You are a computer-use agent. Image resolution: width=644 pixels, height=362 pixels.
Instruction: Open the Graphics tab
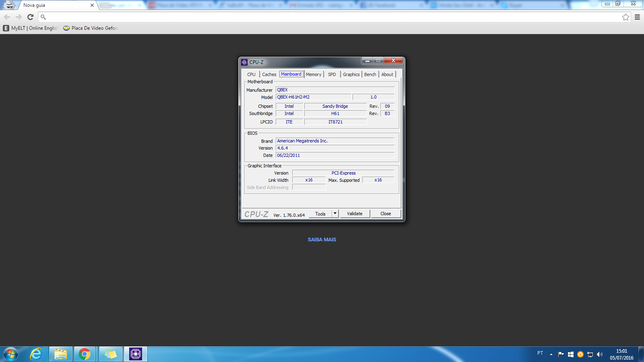351,74
